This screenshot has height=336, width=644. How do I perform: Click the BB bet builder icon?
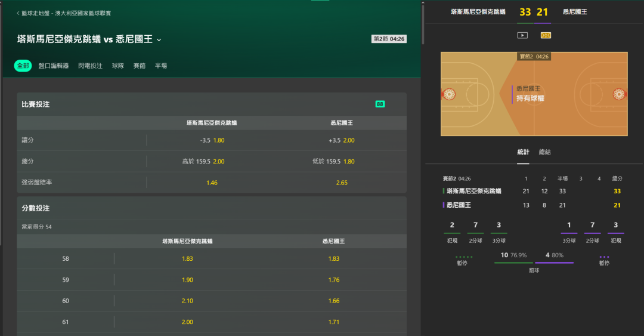(380, 104)
